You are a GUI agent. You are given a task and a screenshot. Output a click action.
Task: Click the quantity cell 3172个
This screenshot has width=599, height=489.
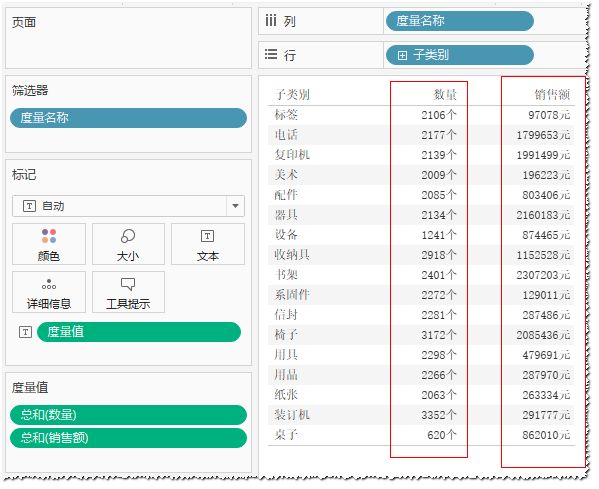439,335
